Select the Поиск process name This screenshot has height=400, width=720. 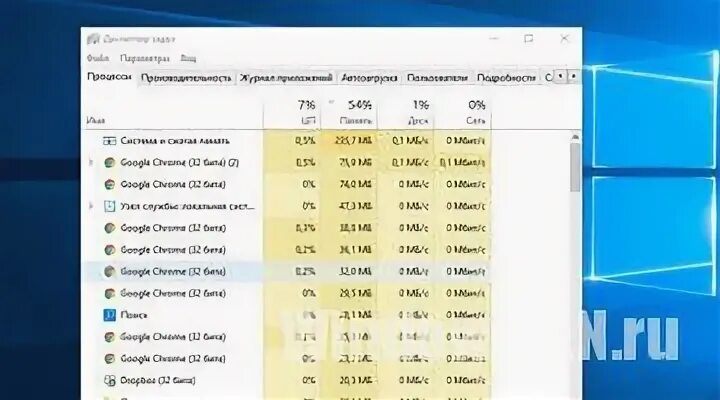[x=134, y=315]
